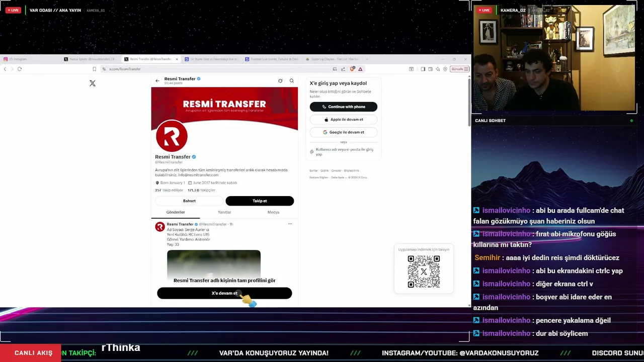Click the 'Born January 1' profile detail
This screenshot has width=644, height=362.
(x=170, y=183)
